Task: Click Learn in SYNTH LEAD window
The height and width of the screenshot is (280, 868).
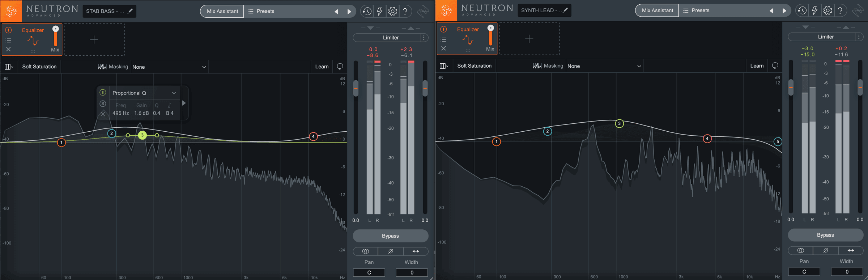Action: click(x=757, y=66)
